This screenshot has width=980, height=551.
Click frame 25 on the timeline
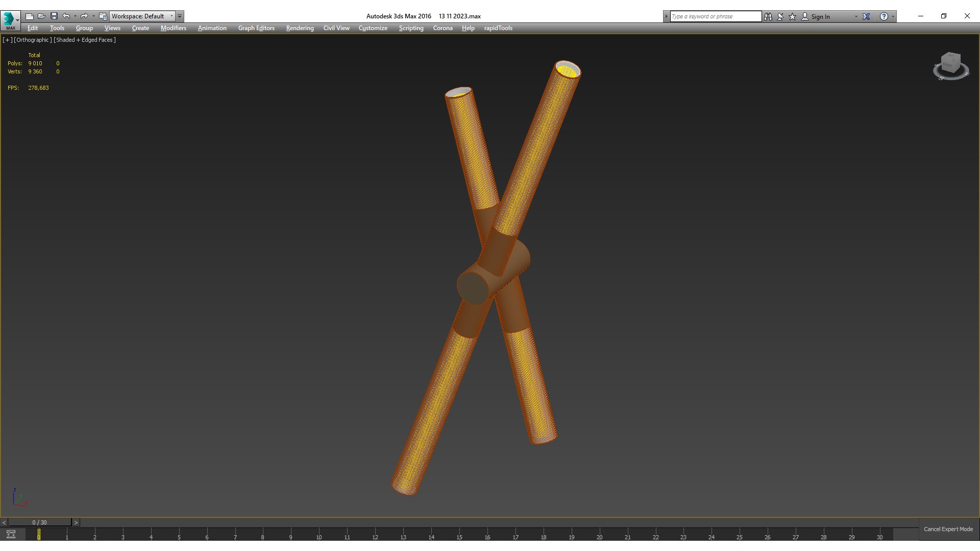pos(740,537)
